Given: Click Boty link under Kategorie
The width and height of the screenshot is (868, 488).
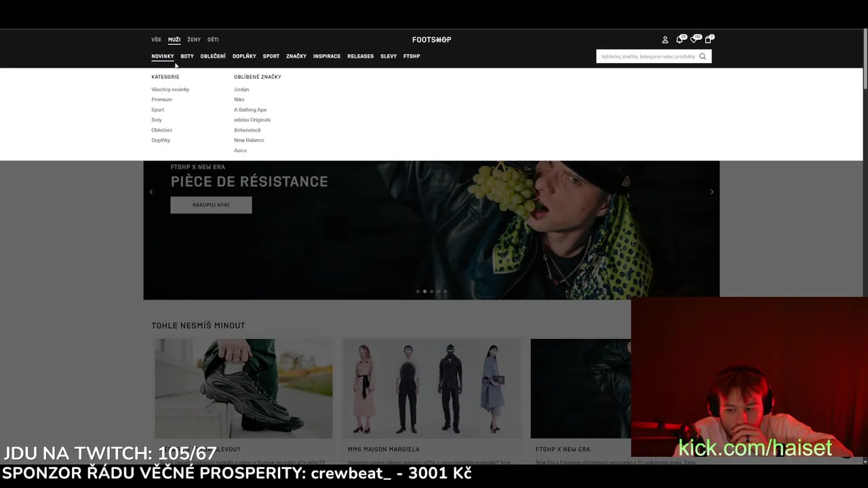Looking at the screenshot, I should coord(157,120).
